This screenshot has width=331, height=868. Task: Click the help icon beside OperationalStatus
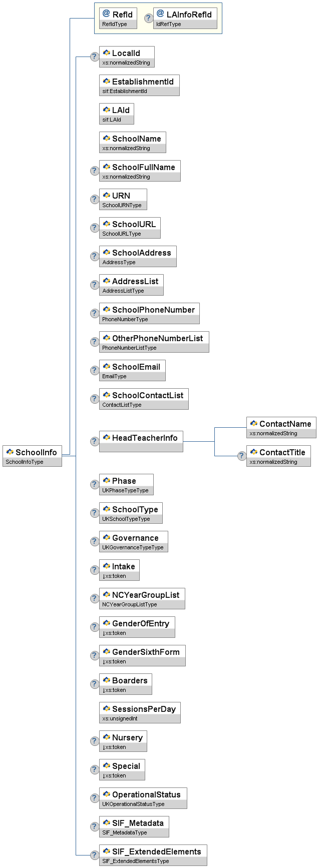[94, 798]
